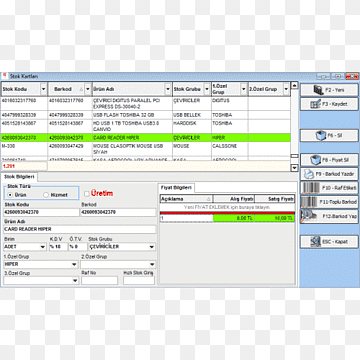Image resolution: width=360 pixels, height=360 pixels.
Task: Open the 2.Özel Grup column filter dropdown
Action: click(286, 89)
